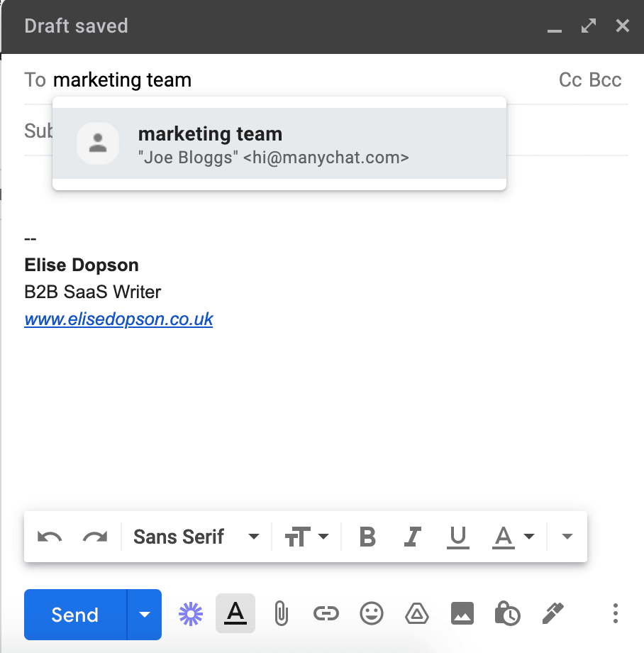644x653 pixels.
Task: Toggle italic text formatting
Action: [x=412, y=537]
